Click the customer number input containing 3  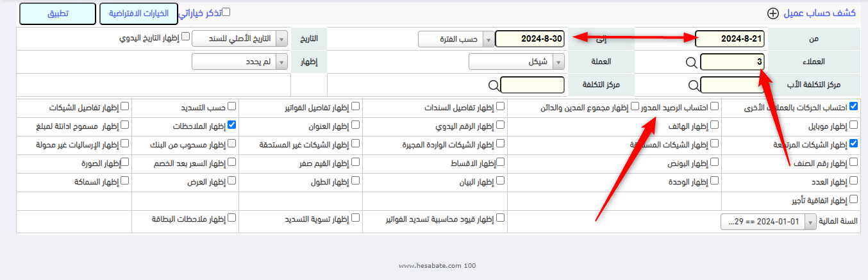[x=732, y=62]
